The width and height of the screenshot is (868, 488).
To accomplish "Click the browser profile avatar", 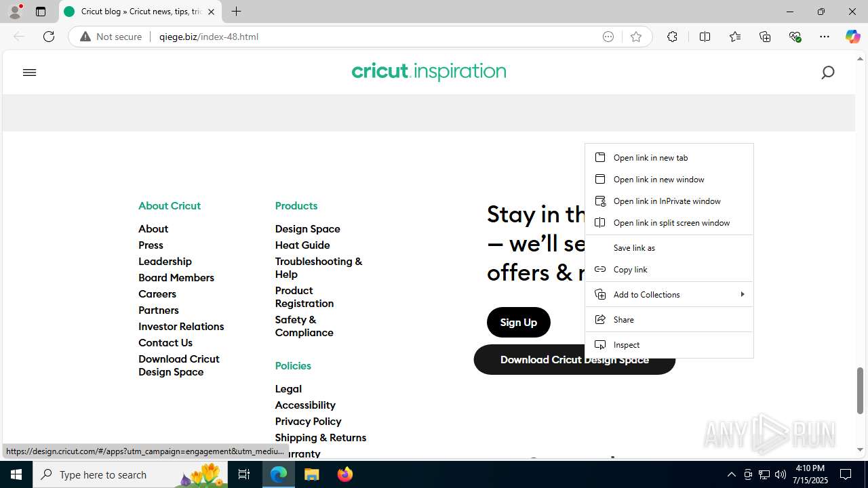I will click(15, 12).
